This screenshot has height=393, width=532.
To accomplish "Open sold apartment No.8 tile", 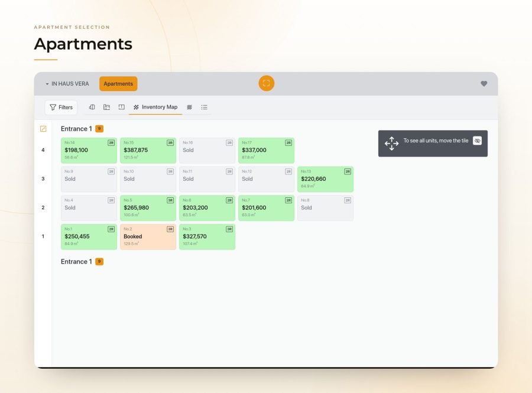I will (x=325, y=208).
